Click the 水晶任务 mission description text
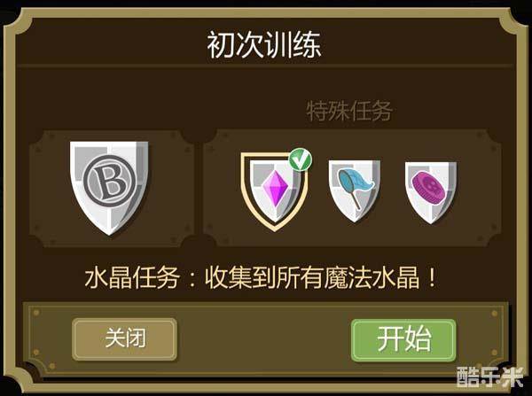532x396 pixels. click(x=261, y=278)
